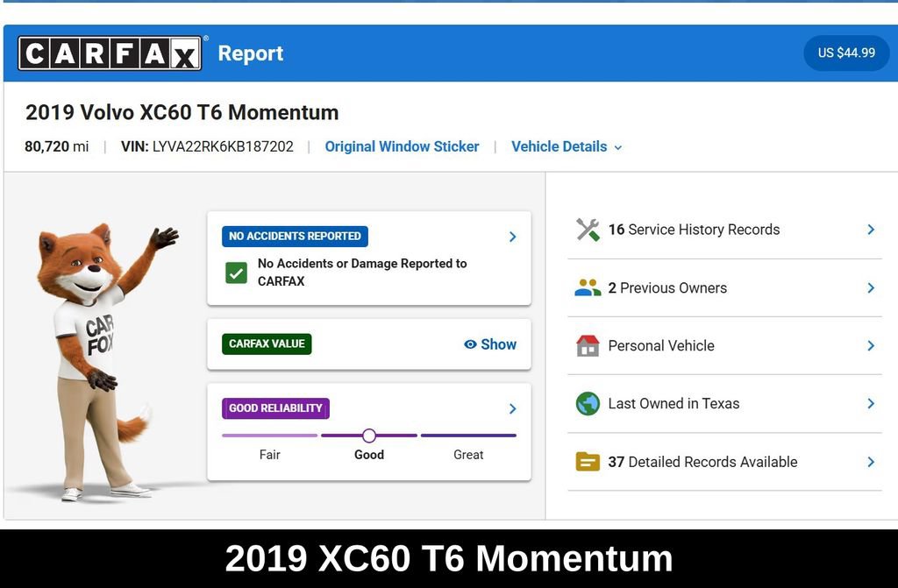
Task: Click the wrench service history icon
Action: 588,230
